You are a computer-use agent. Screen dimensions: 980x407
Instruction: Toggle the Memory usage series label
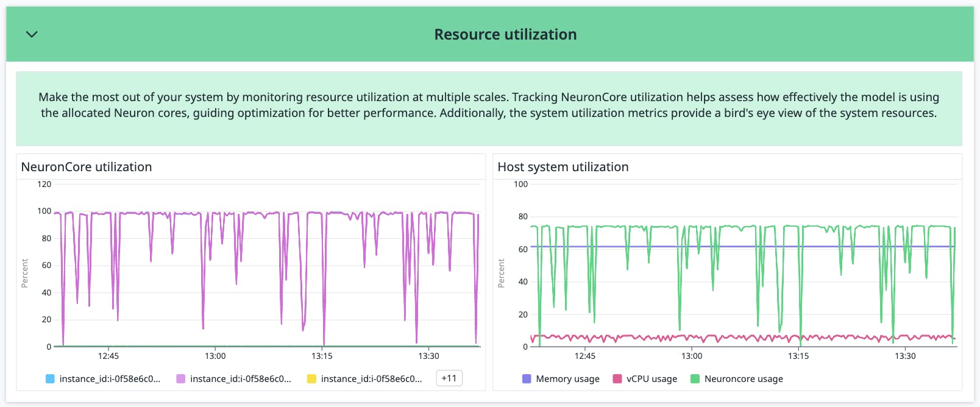coord(567,379)
